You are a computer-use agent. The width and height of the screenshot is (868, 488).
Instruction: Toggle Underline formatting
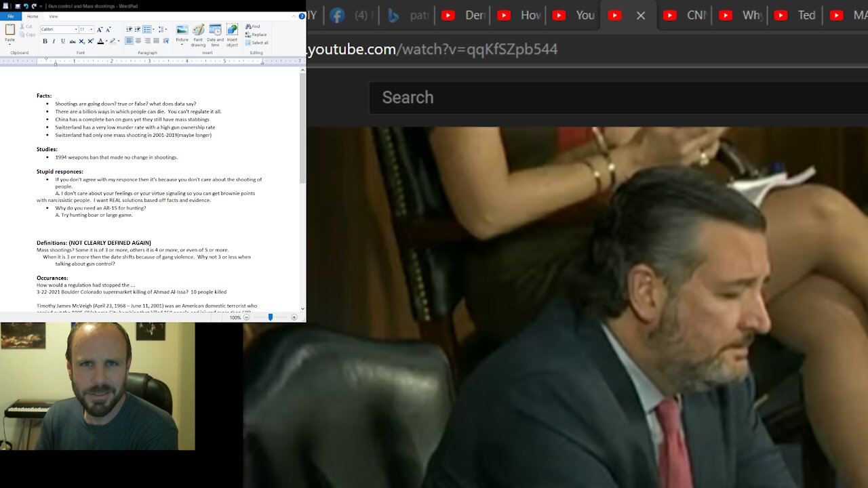63,41
